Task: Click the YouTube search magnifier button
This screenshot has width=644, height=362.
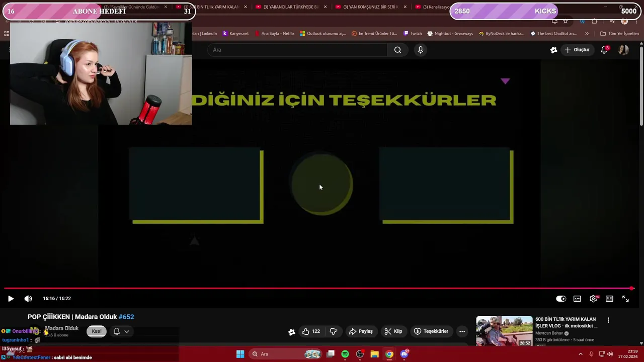Action: pyautogui.click(x=397, y=50)
